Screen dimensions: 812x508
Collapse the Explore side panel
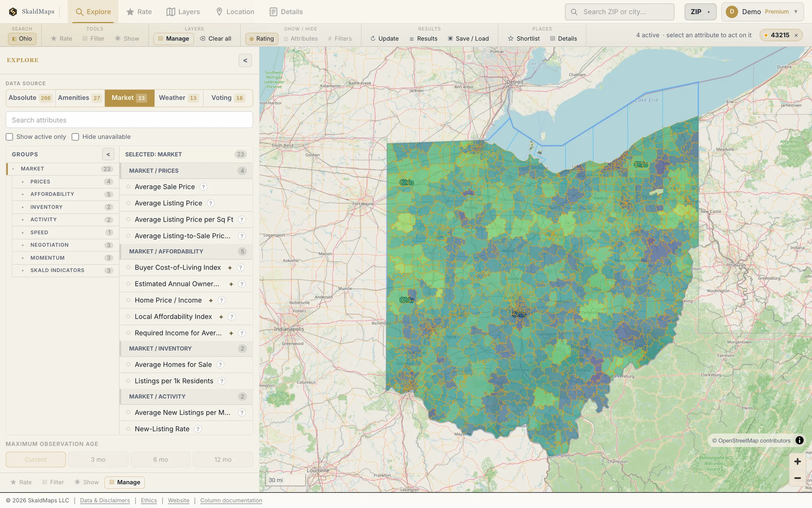245,61
